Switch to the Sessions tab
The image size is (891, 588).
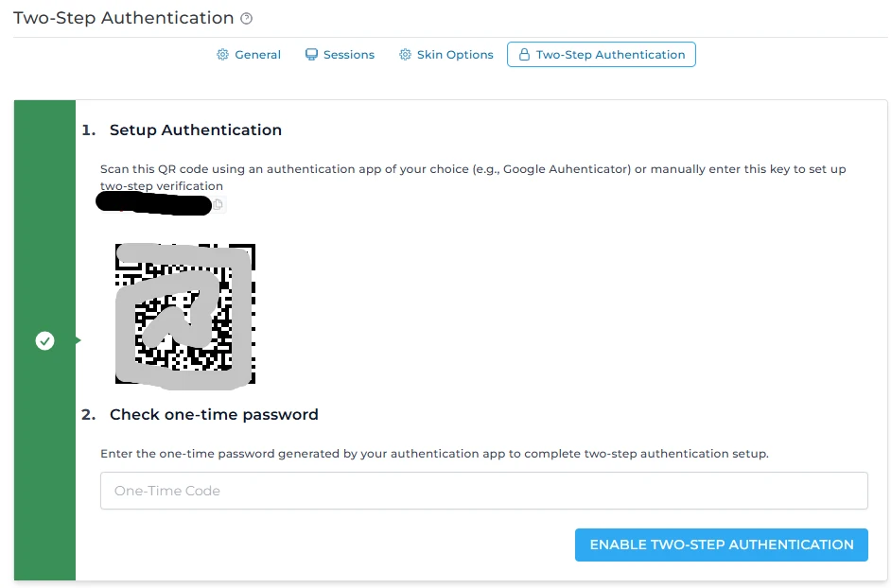coord(349,55)
